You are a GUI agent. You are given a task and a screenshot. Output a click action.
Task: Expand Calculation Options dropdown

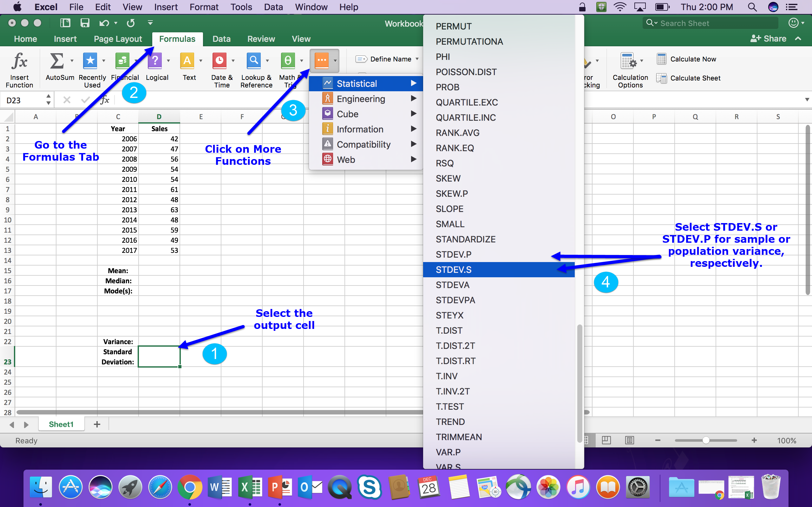point(642,61)
